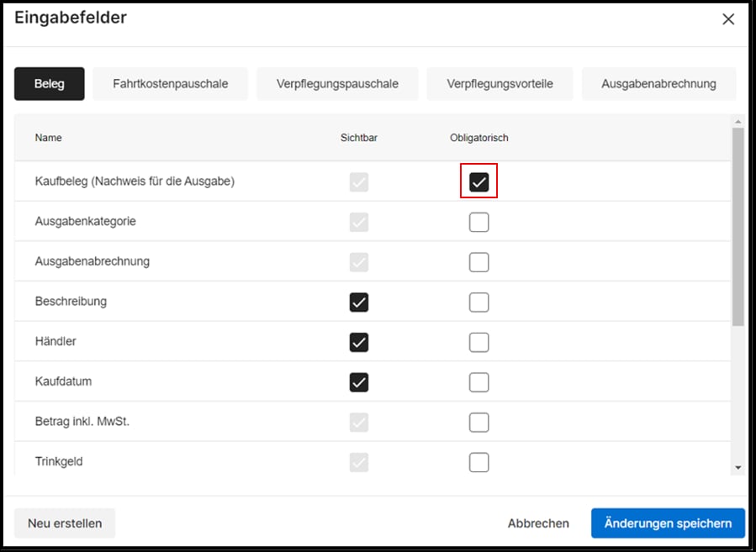Hide the Beschreibung field via Sichtbar
This screenshot has height=552, width=756.
pos(359,302)
